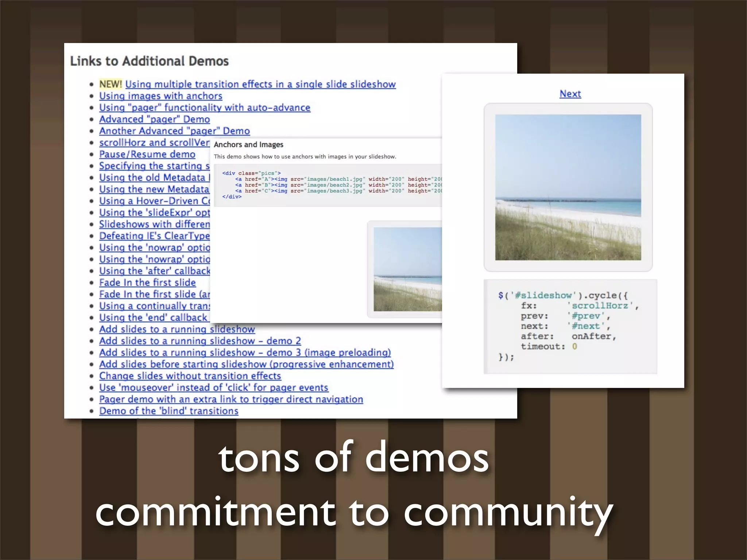Open 'Using "pager" functionality with auto-advance' link
The width and height of the screenshot is (747, 560).
click(205, 108)
